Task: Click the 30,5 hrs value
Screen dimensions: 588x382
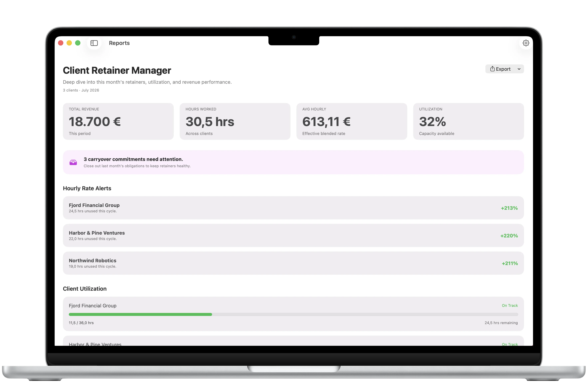Action: (x=210, y=122)
